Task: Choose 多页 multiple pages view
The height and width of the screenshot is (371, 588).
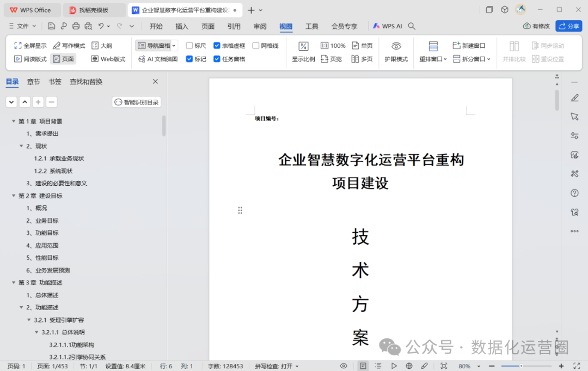Action: 362,59
